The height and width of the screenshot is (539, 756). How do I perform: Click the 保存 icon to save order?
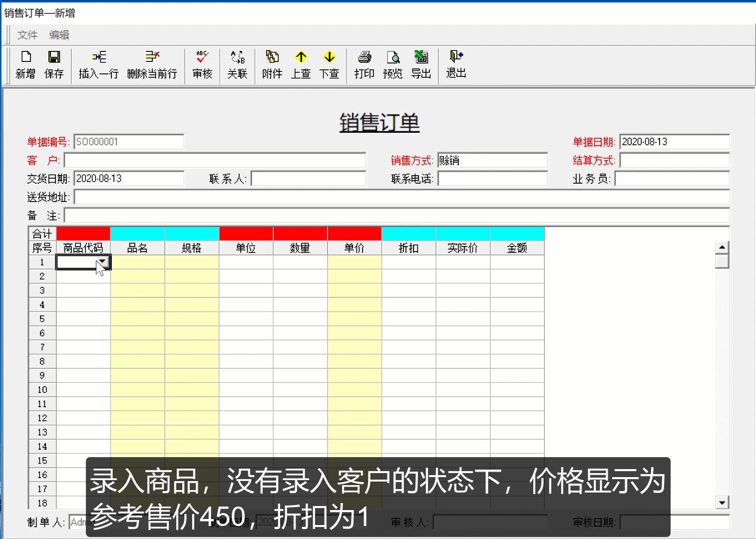click(54, 65)
